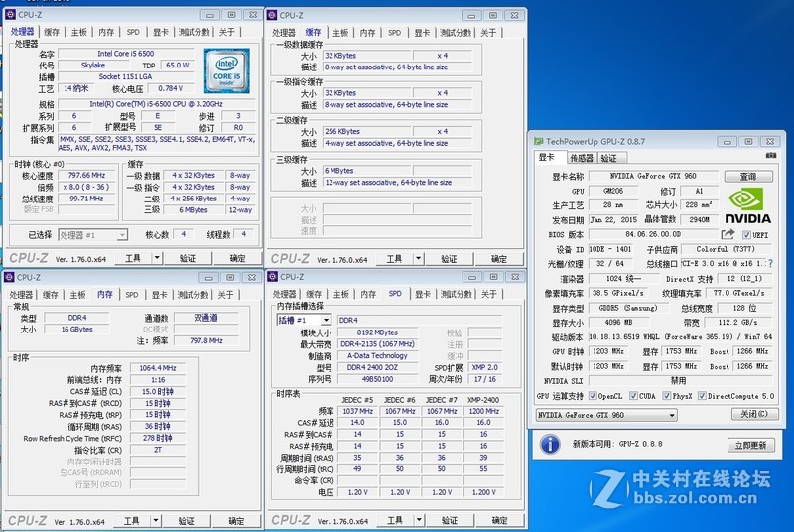The width and height of the screenshot is (794, 532).
Task: Click the title icon of the CPU-Z memory window
Action: click(x=9, y=277)
